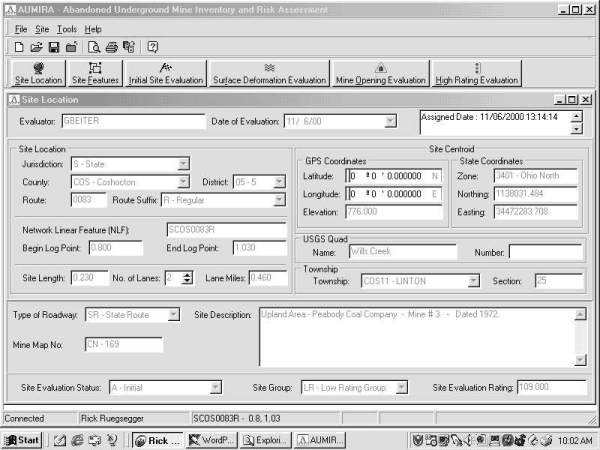Click the Save diskette toolbar icon
This screenshot has width=600, height=450.
54,47
